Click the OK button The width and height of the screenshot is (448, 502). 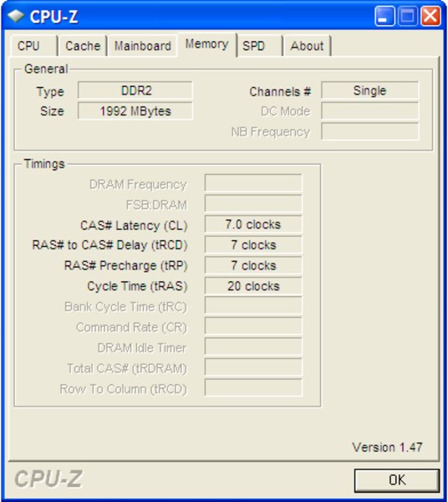tap(397, 480)
